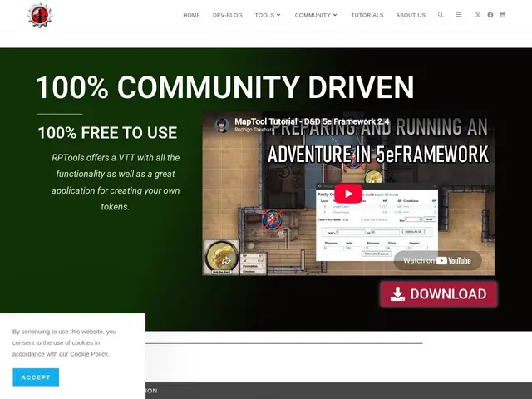Click the '100% FREE TO USE' heading

[107, 133]
